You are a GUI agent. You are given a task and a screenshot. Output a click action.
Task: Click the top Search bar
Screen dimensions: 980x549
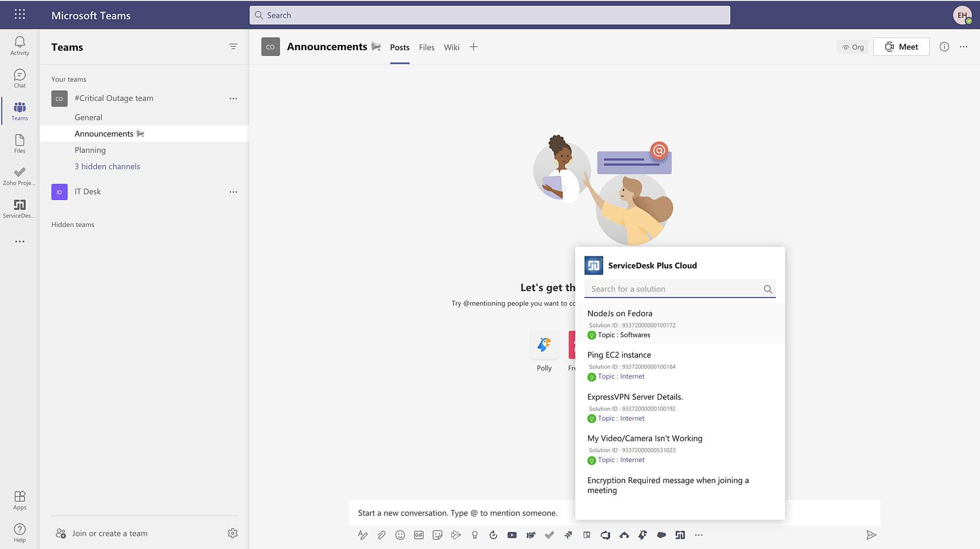(x=490, y=15)
